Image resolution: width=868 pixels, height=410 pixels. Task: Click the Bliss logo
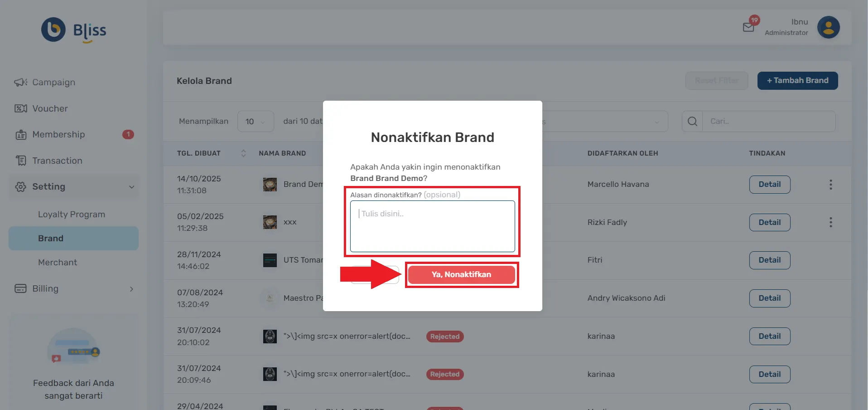point(73,30)
